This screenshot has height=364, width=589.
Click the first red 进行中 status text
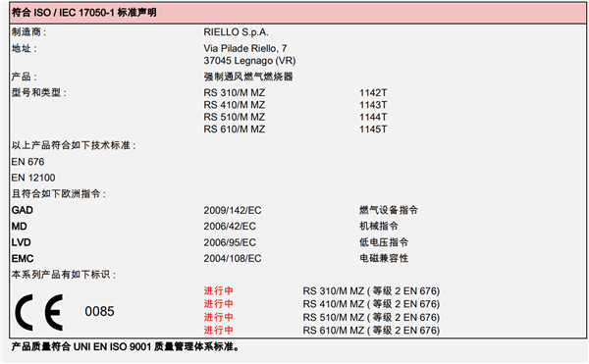click(x=219, y=290)
